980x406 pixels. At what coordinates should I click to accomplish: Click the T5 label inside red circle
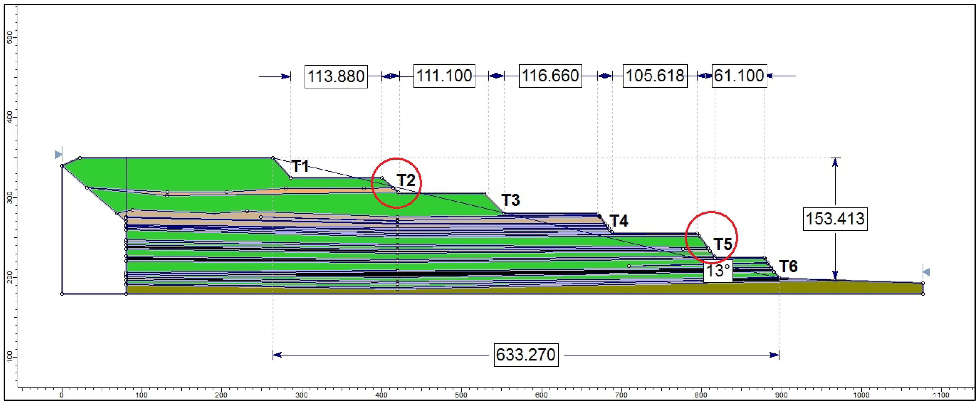722,244
